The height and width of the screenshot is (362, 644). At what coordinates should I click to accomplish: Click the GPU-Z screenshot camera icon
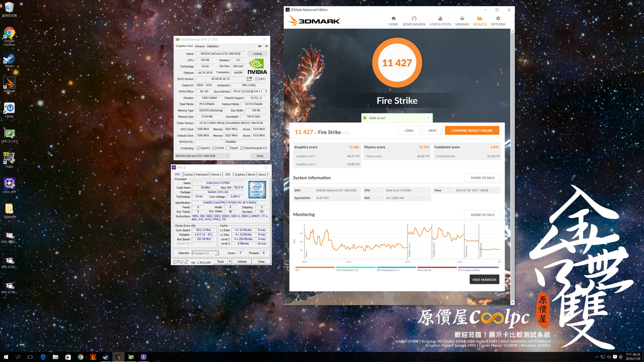[260, 46]
